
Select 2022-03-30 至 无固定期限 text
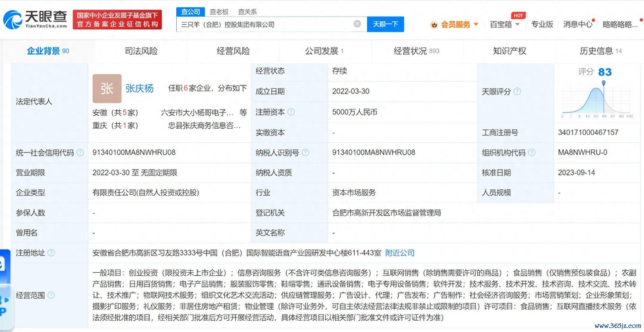pos(135,172)
